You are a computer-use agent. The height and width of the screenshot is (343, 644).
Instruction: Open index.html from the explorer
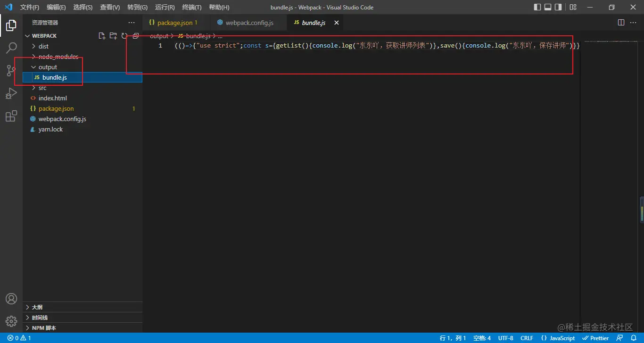(x=83, y=98)
